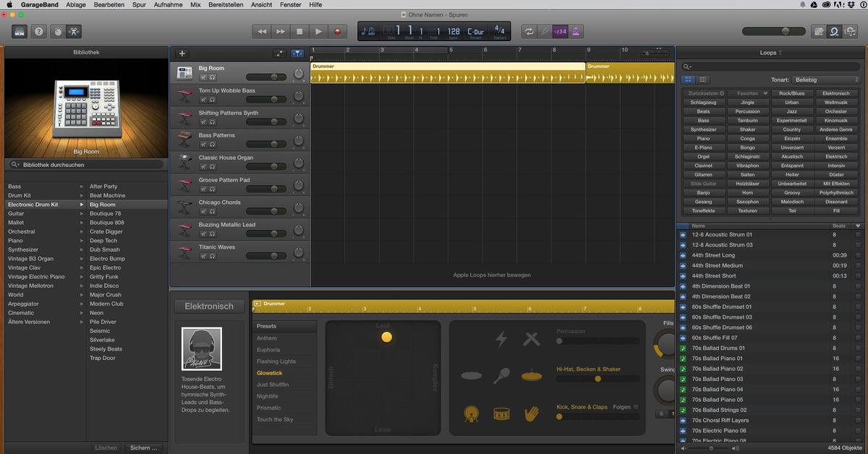Select the shaker maraca instrument icon
This screenshot has height=454, width=868.
tap(501, 376)
